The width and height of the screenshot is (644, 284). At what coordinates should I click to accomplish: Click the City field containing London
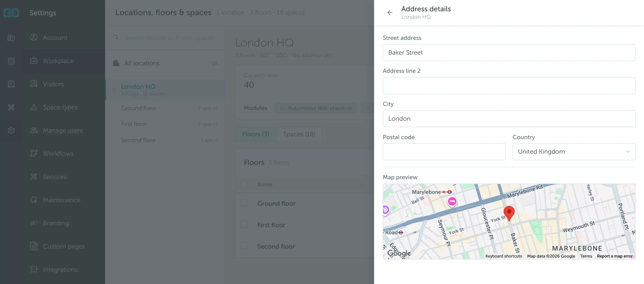[509, 119]
